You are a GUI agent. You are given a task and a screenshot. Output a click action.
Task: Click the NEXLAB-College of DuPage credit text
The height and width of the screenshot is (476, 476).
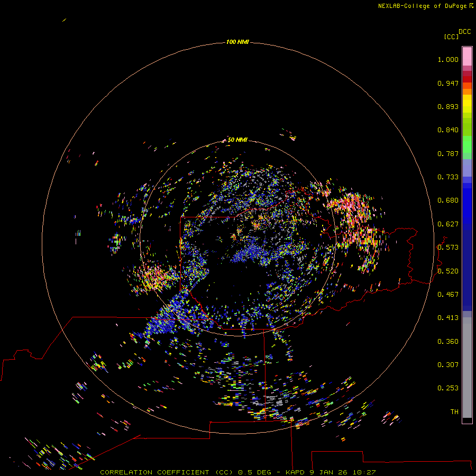[x=425, y=6]
